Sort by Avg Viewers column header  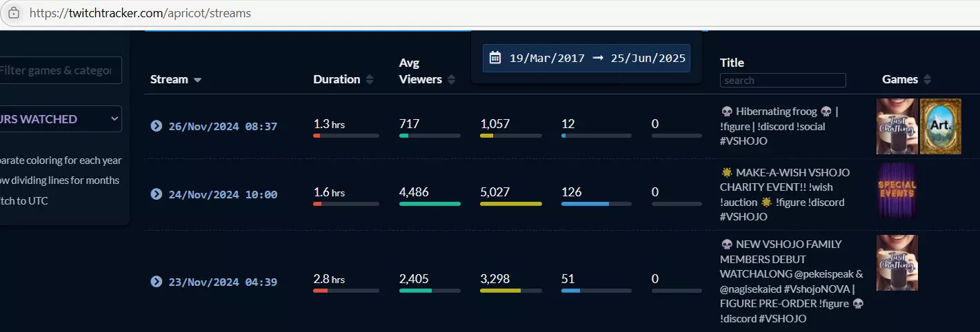[x=427, y=71]
